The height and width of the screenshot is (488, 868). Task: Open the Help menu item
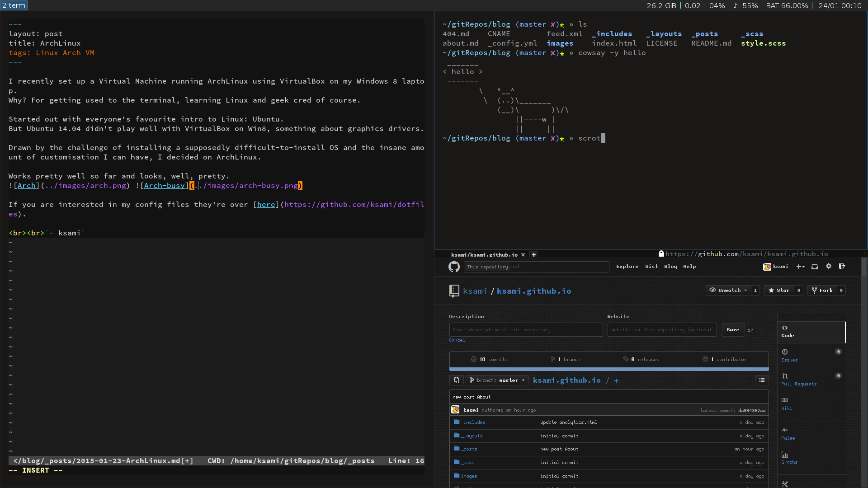pyautogui.click(x=689, y=267)
